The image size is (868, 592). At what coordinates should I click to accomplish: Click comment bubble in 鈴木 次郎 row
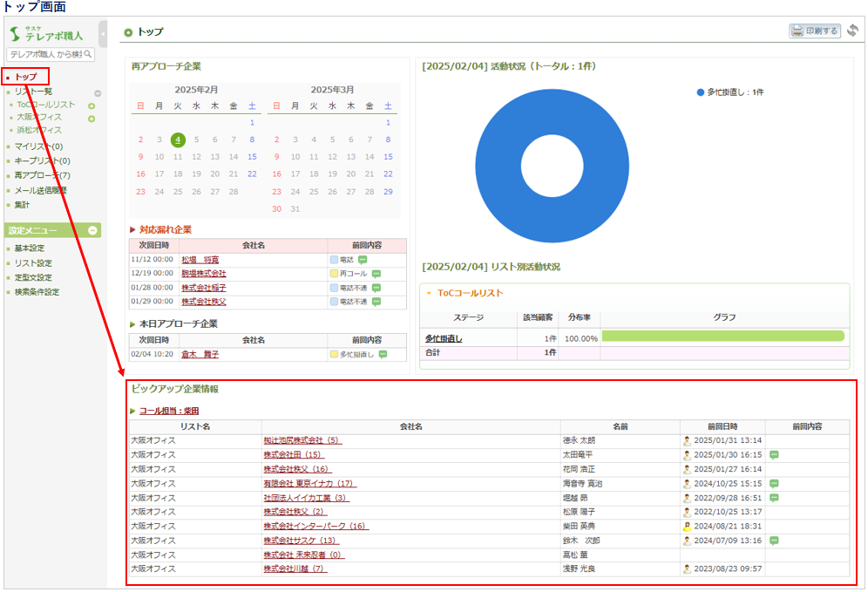775,541
